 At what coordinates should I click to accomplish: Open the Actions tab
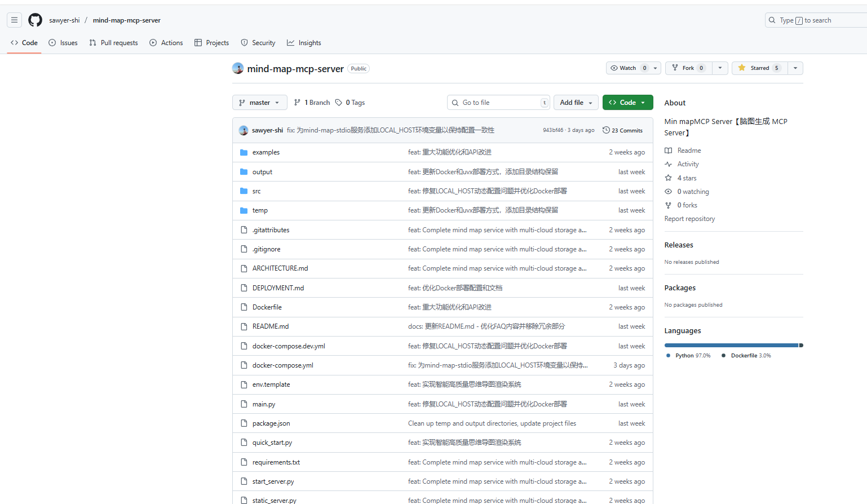166,43
